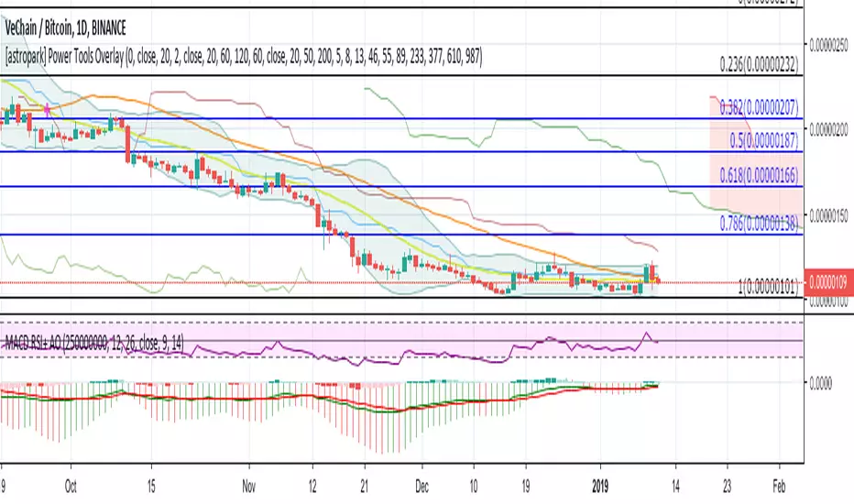Click the 15 date label on time axis
Screen dimensions: 854x504
coord(151,487)
